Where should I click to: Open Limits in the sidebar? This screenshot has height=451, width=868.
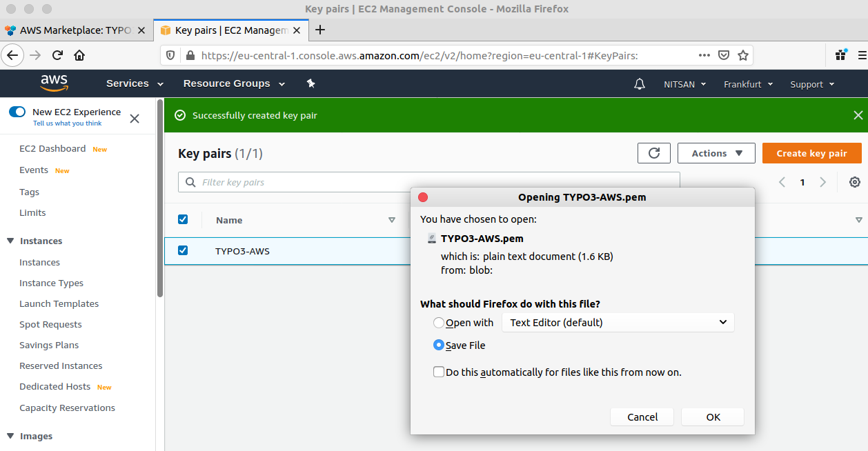32,212
